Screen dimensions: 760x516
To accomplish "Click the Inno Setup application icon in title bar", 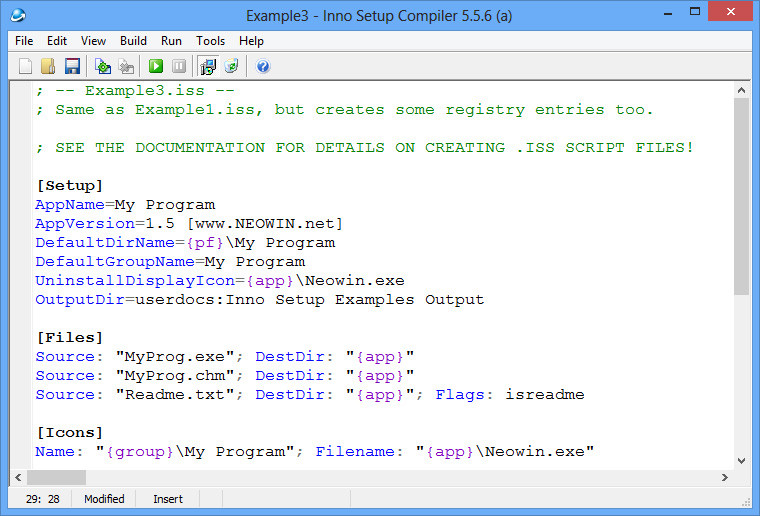I will click(18, 15).
